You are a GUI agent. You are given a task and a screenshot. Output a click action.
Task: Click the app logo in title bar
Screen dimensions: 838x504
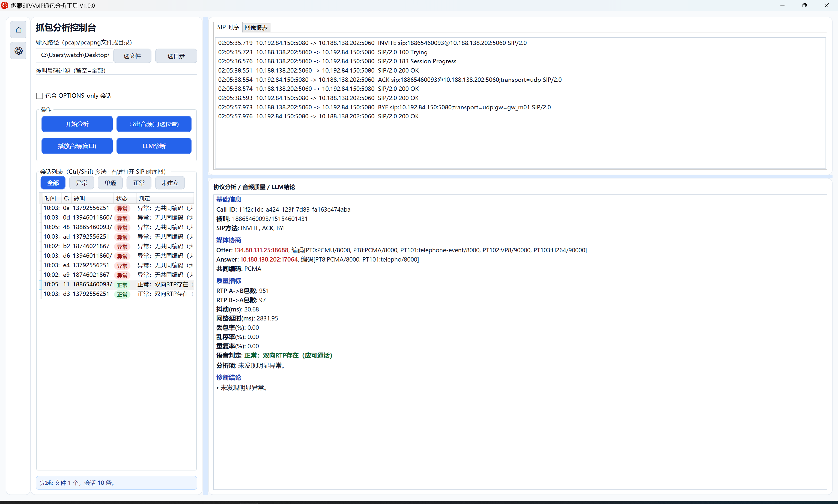tap(4, 5)
